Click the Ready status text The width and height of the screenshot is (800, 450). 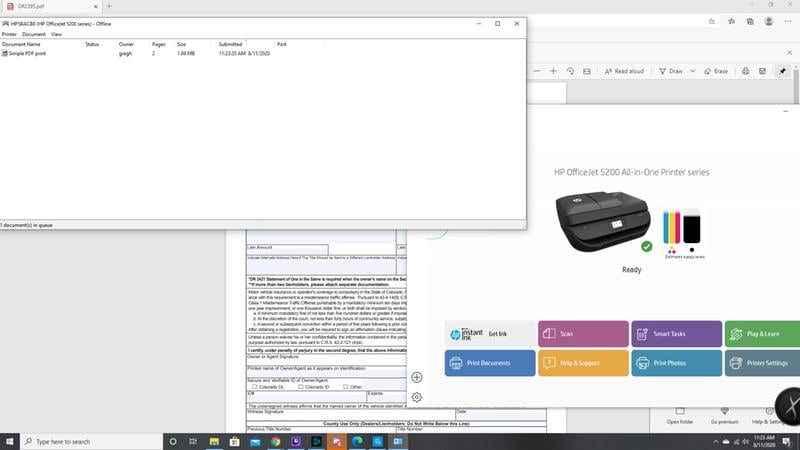pos(632,269)
